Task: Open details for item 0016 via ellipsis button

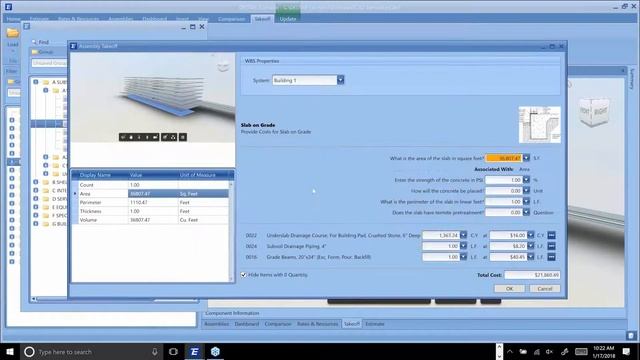Action: point(551,257)
